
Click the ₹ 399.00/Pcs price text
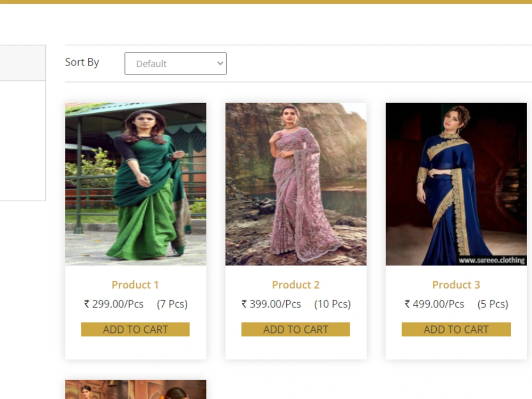271,304
